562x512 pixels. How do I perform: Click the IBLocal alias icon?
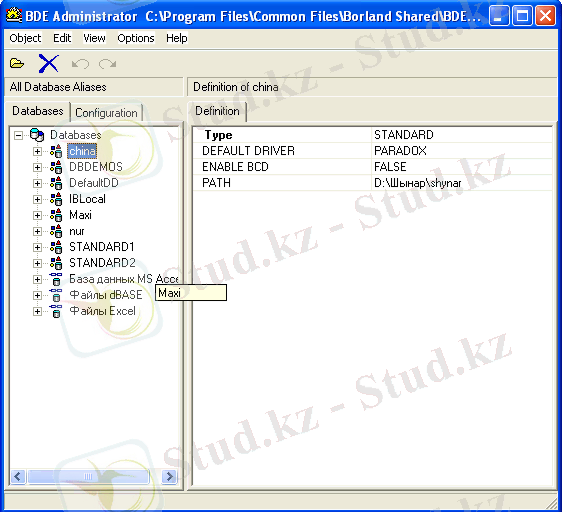click(56, 199)
